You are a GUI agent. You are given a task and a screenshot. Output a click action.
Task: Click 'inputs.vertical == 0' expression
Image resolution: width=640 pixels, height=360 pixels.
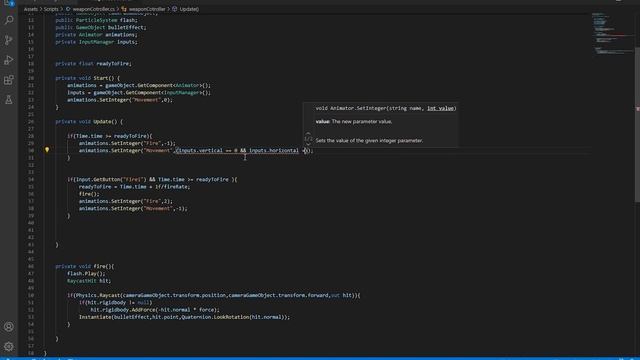pyautogui.click(x=208, y=151)
